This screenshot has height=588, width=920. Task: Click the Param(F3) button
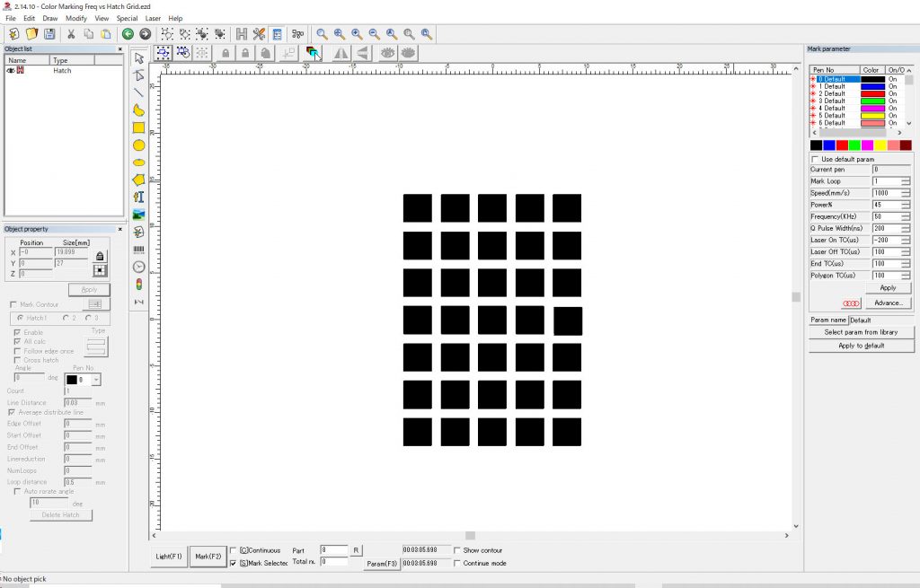381,564
